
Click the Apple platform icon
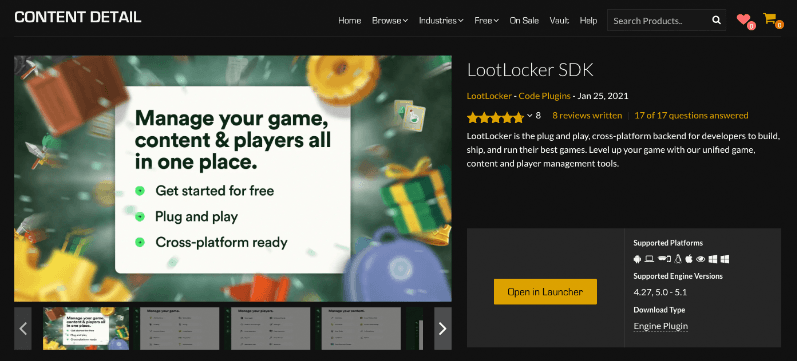click(x=689, y=259)
